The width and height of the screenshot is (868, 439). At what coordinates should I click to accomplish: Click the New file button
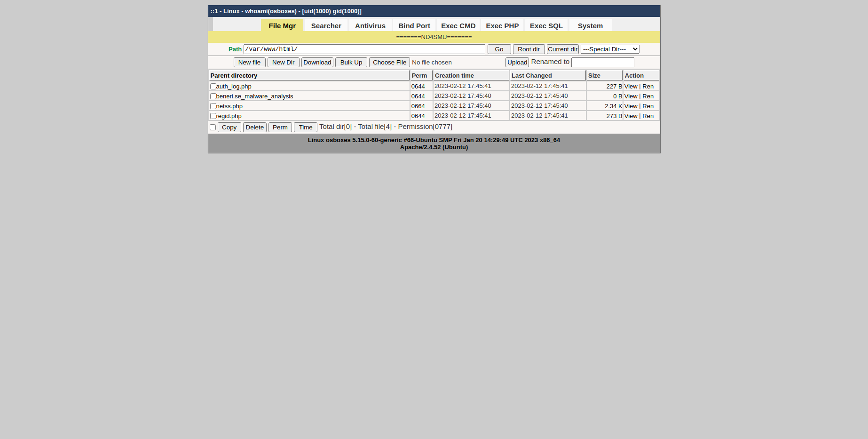(x=249, y=63)
